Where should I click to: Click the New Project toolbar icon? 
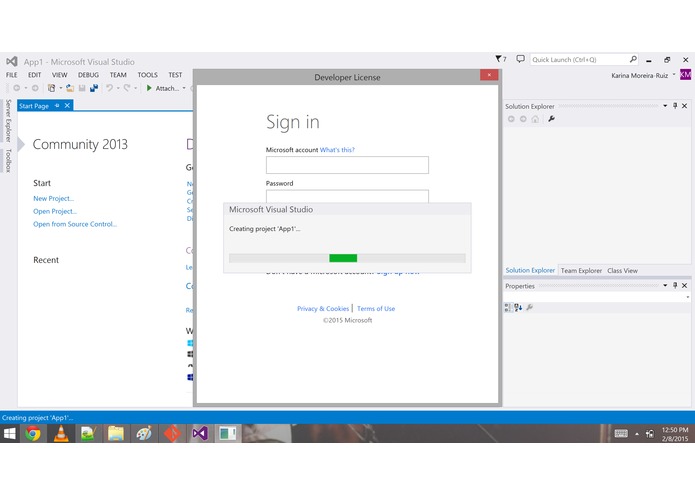(51, 88)
